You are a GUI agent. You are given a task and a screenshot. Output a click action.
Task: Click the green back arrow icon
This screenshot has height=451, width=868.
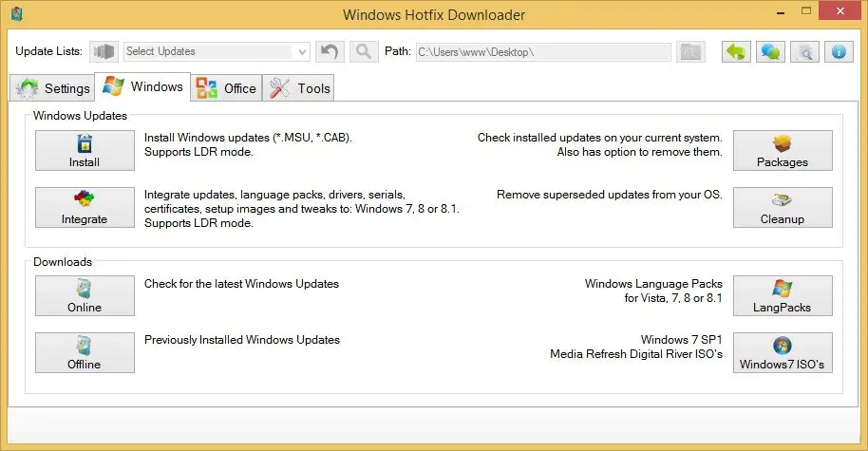coord(736,52)
